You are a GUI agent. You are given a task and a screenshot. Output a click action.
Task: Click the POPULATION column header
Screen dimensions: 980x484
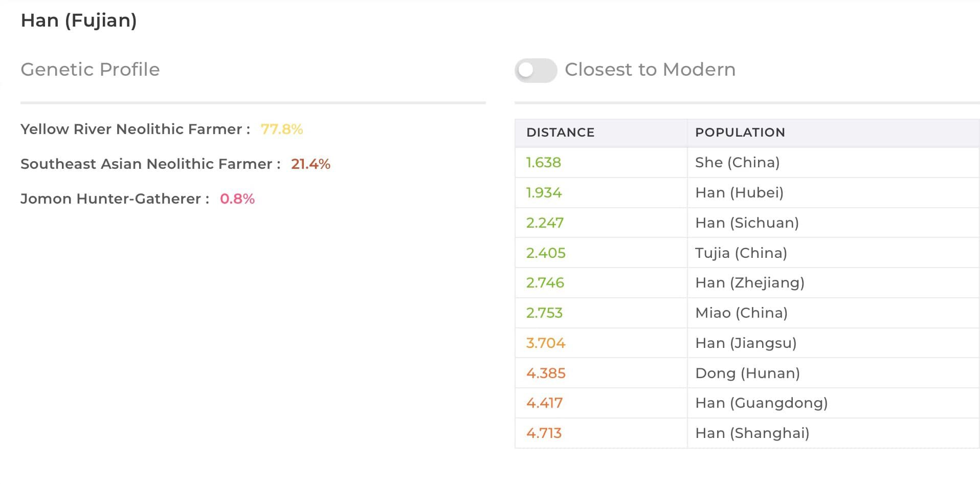click(x=740, y=133)
